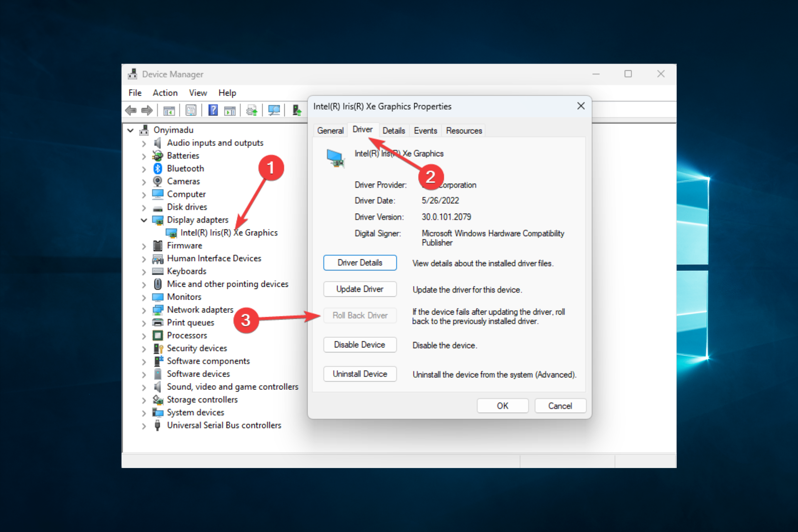Click the Driver Details button
Screen dimensions: 798x532
point(359,263)
